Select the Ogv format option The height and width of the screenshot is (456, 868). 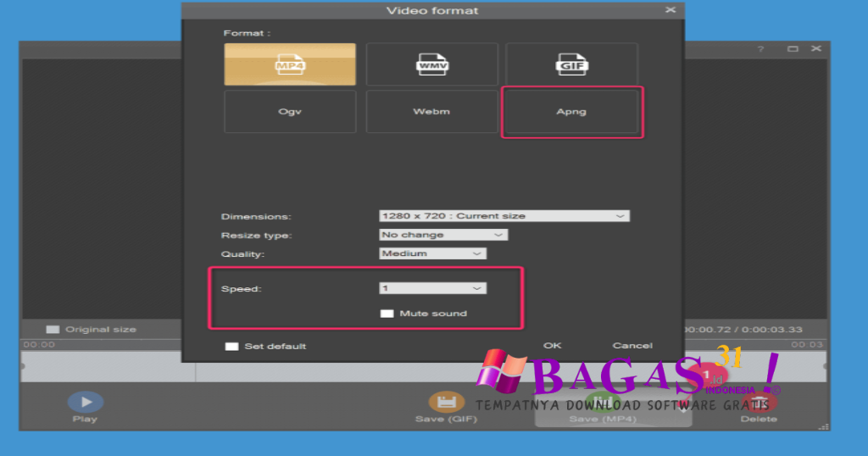pyautogui.click(x=290, y=112)
